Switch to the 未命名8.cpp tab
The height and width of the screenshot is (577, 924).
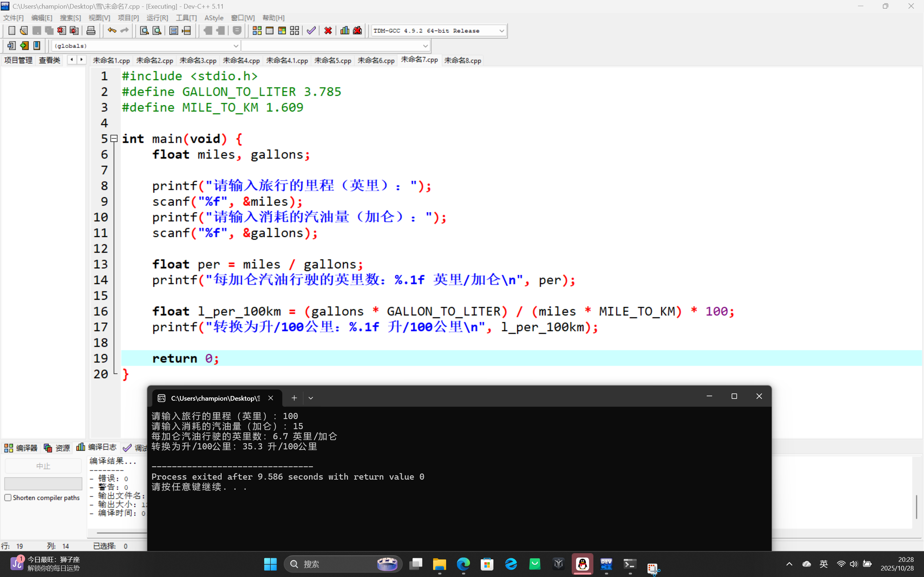click(x=462, y=60)
